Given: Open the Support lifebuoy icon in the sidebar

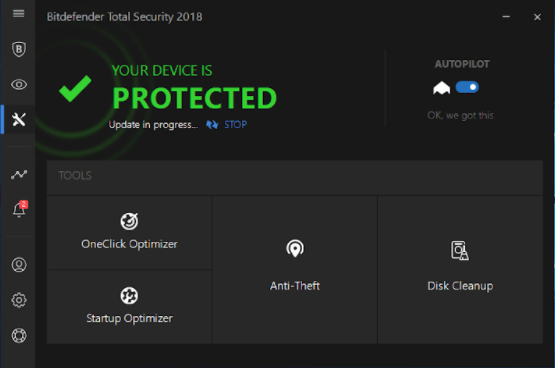Looking at the screenshot, I should click(x=19, y=335).
